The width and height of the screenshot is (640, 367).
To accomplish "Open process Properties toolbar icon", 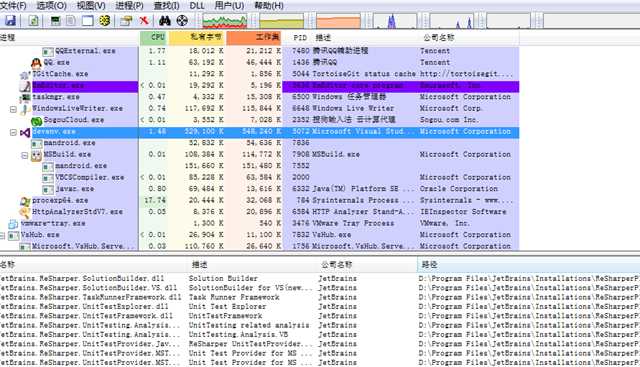I will pos(126,20).
